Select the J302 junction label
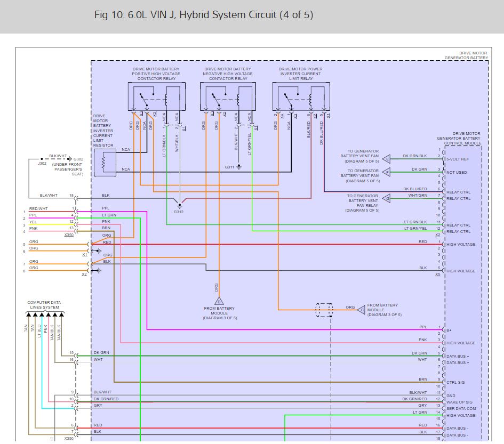Viewport: 504px width, 444px height. click(42, 164)
